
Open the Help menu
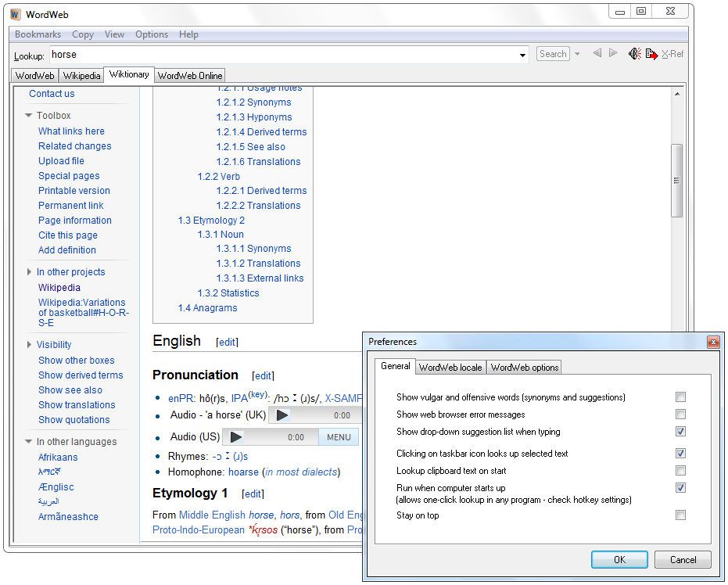[188, 34]
